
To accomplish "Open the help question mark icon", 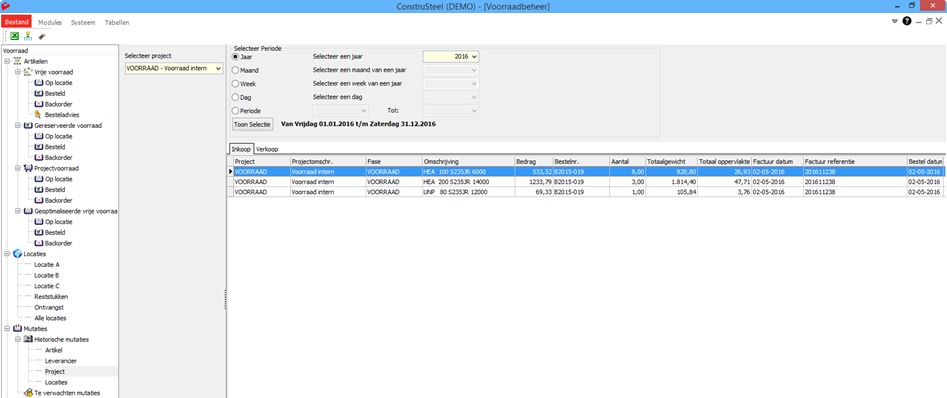I will [x=907, y=21].
